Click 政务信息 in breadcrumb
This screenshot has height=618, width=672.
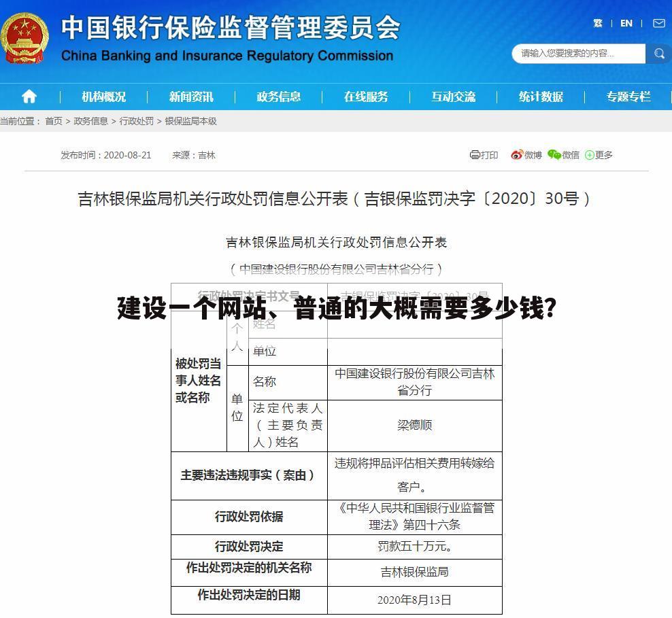91,121
